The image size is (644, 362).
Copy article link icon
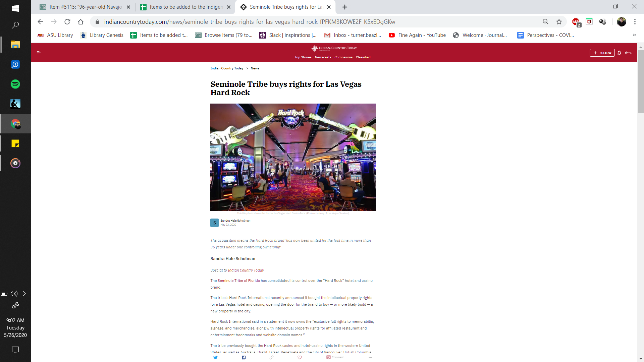272,357
